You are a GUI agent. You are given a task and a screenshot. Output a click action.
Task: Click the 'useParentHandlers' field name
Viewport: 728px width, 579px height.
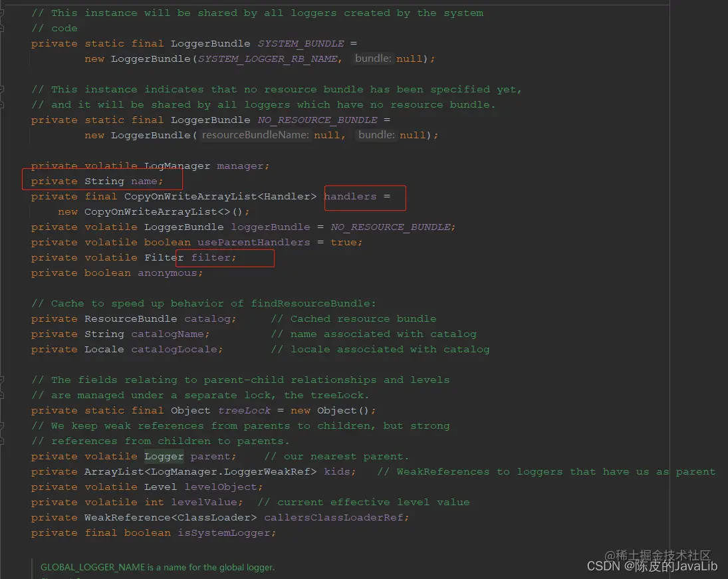(x=253, y=243)
